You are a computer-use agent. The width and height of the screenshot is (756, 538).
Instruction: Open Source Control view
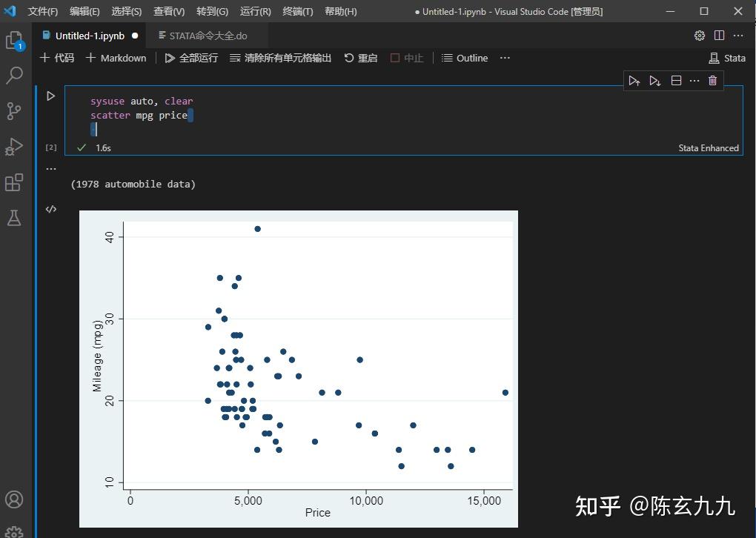(x=15, y=111)
